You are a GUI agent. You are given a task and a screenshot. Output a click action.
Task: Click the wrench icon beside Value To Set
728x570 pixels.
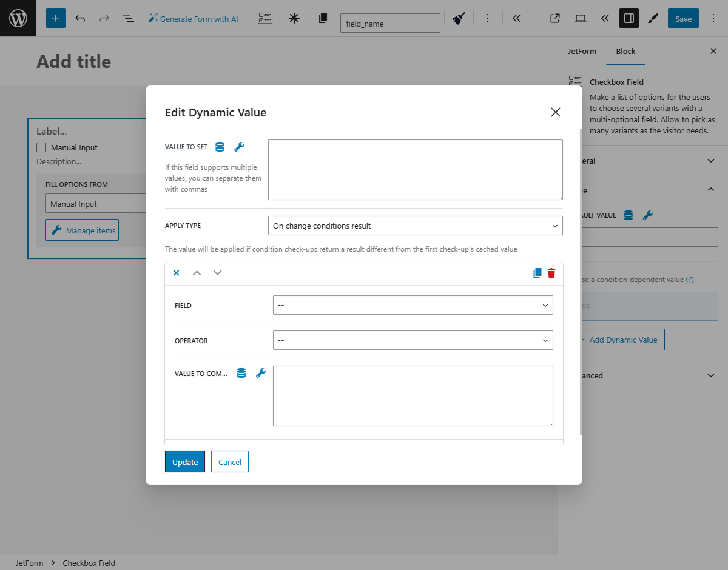(239, 146)
